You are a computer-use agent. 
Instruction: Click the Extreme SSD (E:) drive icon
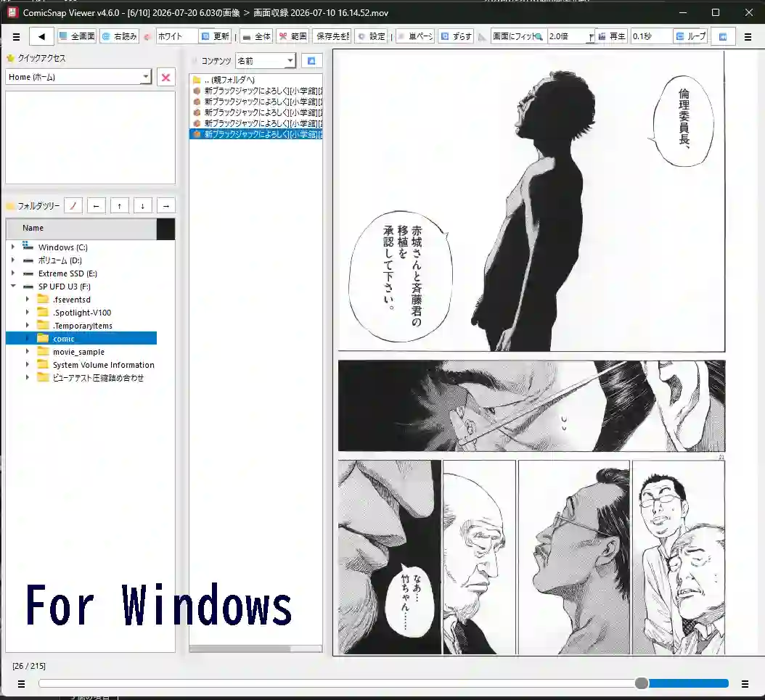[28, 273]
